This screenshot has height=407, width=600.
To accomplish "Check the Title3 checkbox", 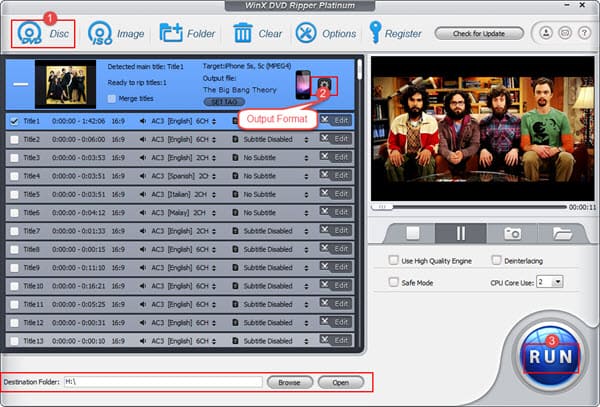I will click(x=14, y=158).
